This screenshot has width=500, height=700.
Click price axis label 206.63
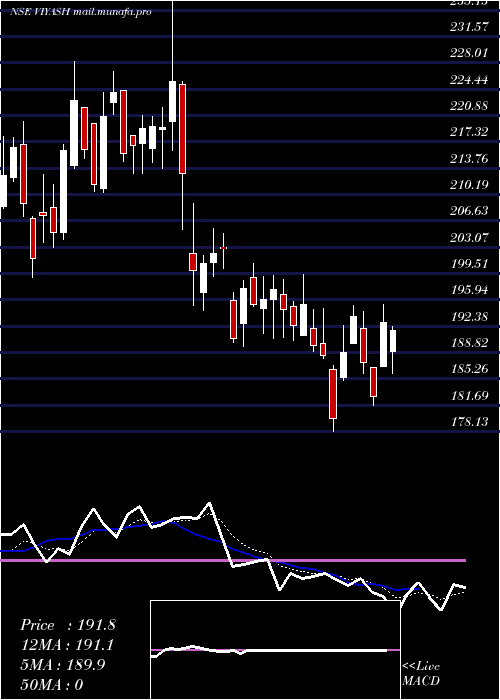(469, 211)
